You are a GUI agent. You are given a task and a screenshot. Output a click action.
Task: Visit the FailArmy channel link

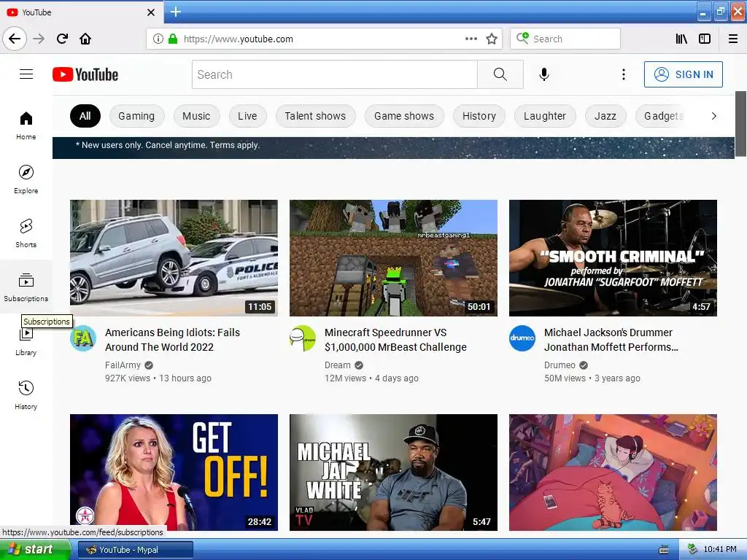[x=123, y=365]
